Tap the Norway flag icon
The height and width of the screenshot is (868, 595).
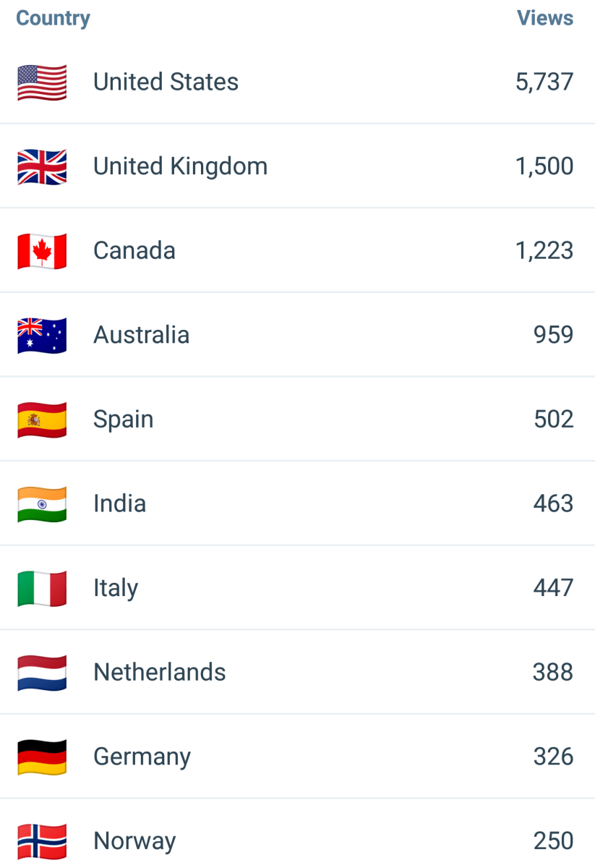click(x=42, y=841)
